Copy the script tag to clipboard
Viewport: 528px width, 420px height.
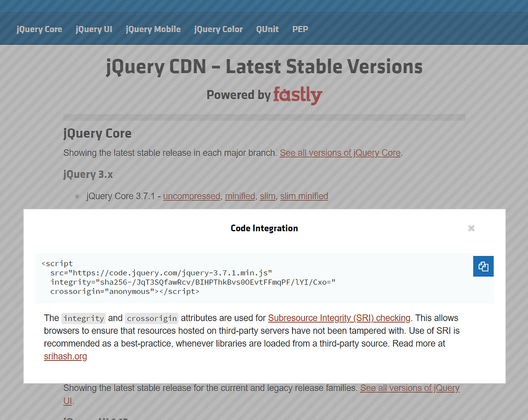coord(483,266)
